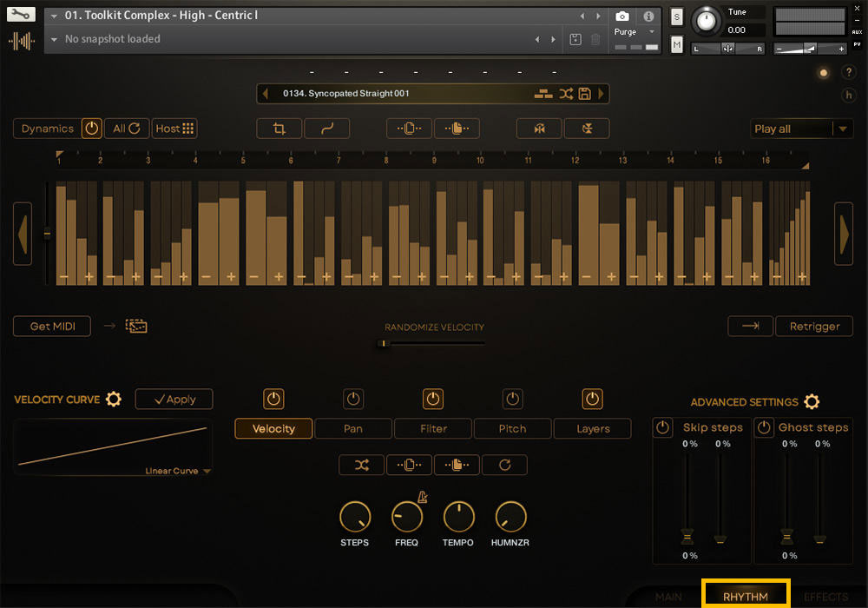The image size is (868, 608).
Task: Click the Host grid button
Action: tap(175, 129)
